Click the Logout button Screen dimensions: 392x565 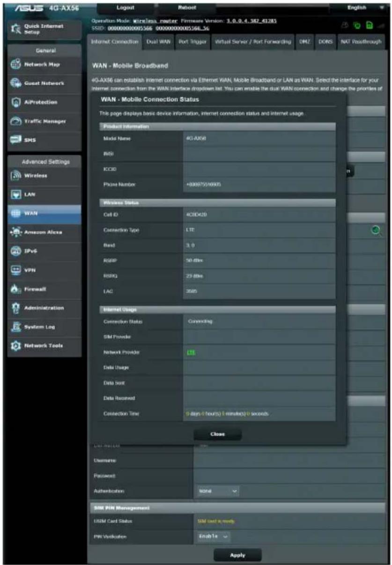pyautogui.click(x=126, y=8)
